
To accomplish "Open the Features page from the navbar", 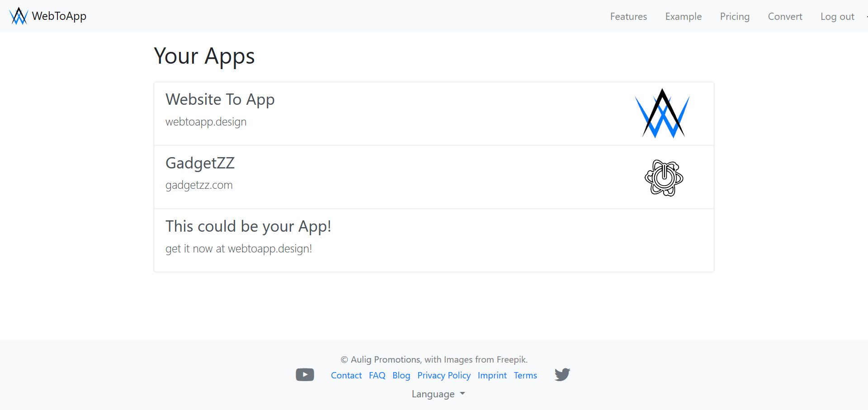I will point(628,16).
